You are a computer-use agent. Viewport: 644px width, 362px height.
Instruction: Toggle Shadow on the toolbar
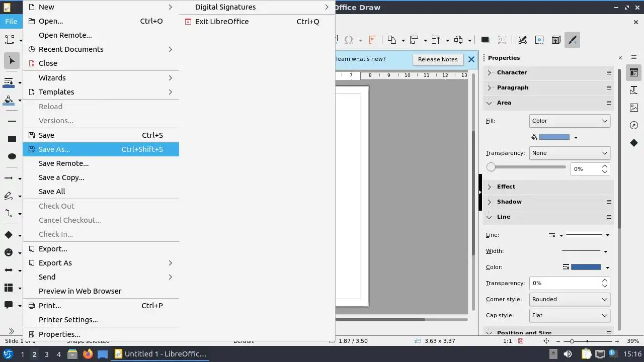click(x=485, y=40)
